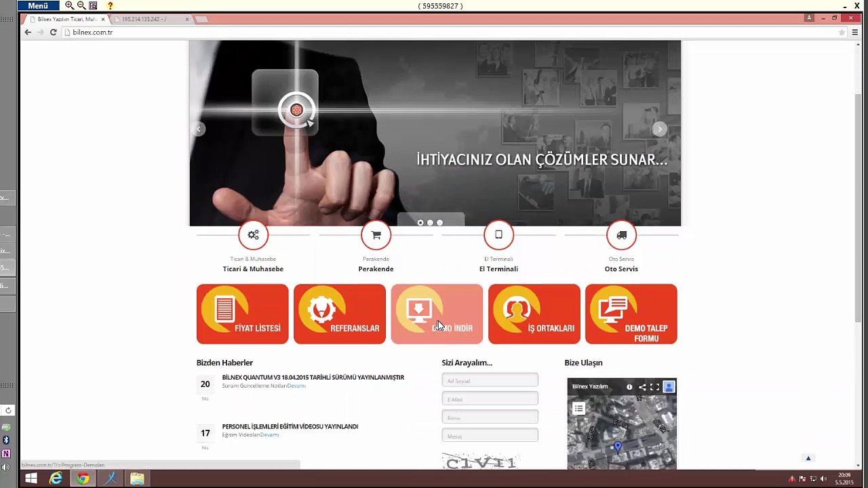Screen dimensions: 868x488
Task: Read more on Sürüm Güncelleme Notları Devamı link
Action: (296, 386)
